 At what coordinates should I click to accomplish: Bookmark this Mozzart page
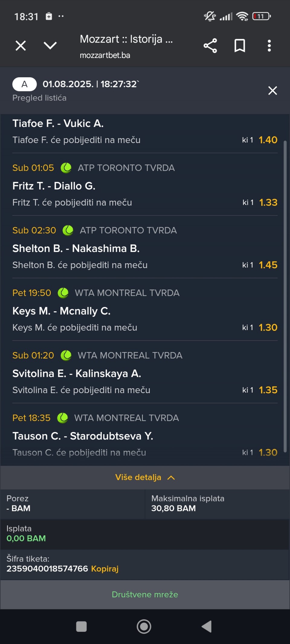click(240, 46)
